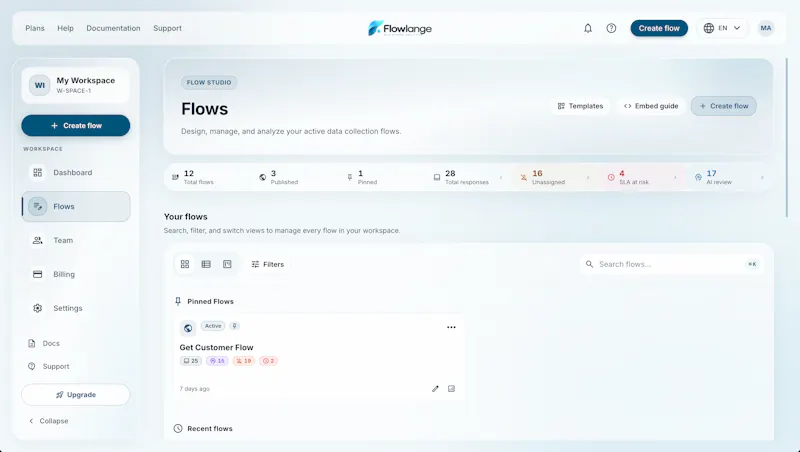Open the Billing page

[76, 274]
